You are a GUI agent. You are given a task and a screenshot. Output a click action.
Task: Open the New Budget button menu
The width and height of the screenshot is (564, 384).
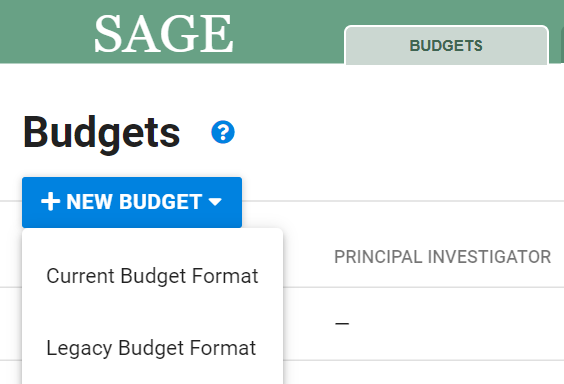tap(132, 202)
